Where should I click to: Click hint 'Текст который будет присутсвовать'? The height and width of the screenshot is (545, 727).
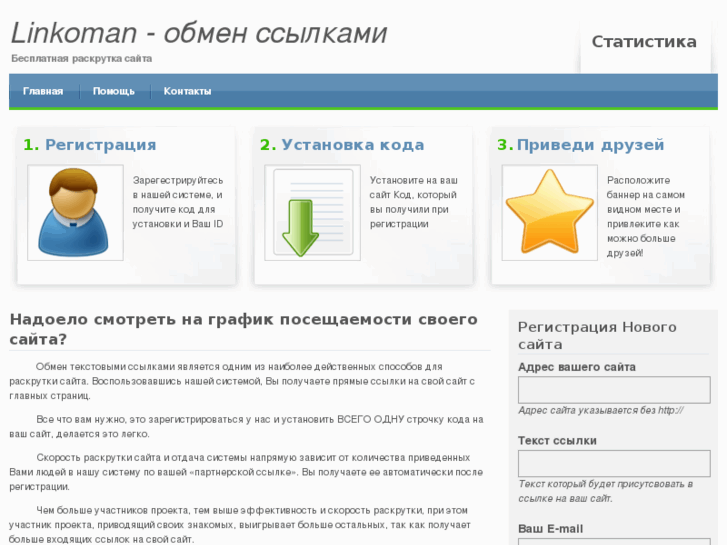click(606, 491)
